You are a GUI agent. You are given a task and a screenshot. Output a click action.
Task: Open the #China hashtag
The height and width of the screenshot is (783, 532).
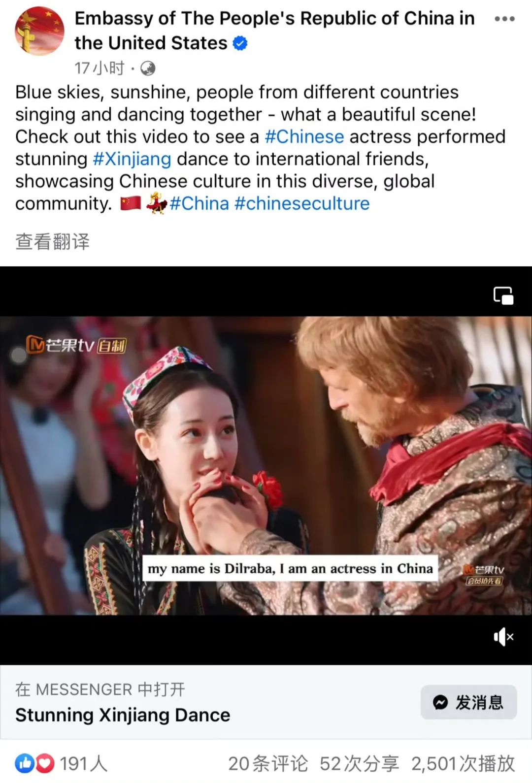(199, 203)
